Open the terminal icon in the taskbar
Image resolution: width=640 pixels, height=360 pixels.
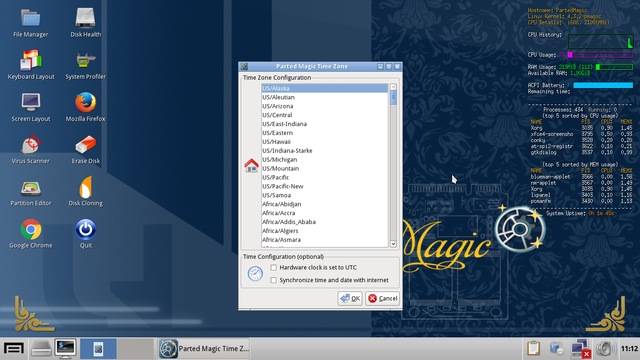[65, 349]
